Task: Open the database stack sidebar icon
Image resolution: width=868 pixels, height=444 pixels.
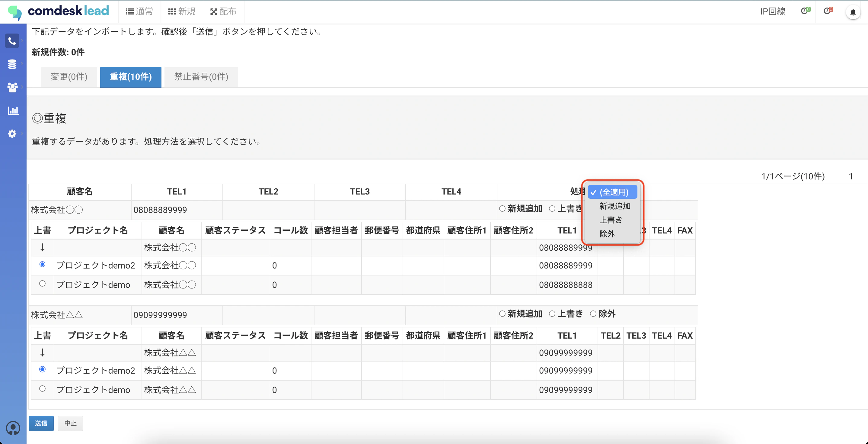Action: point(12,64)
